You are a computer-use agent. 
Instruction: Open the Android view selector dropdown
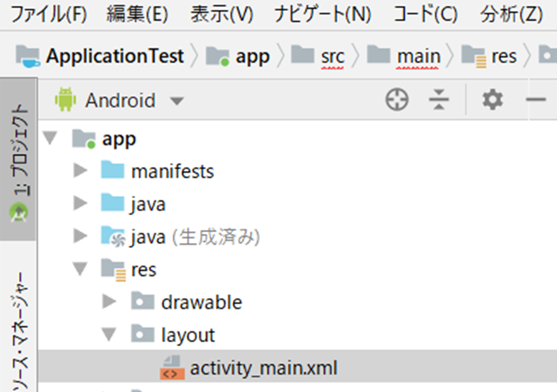pyautogui.click(x=177, y=100)
